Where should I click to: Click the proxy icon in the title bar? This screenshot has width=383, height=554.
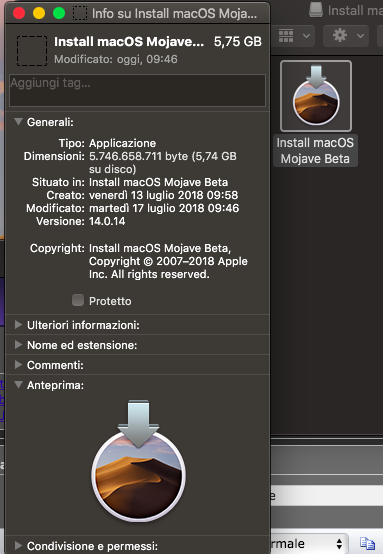(x=80, y=13)
